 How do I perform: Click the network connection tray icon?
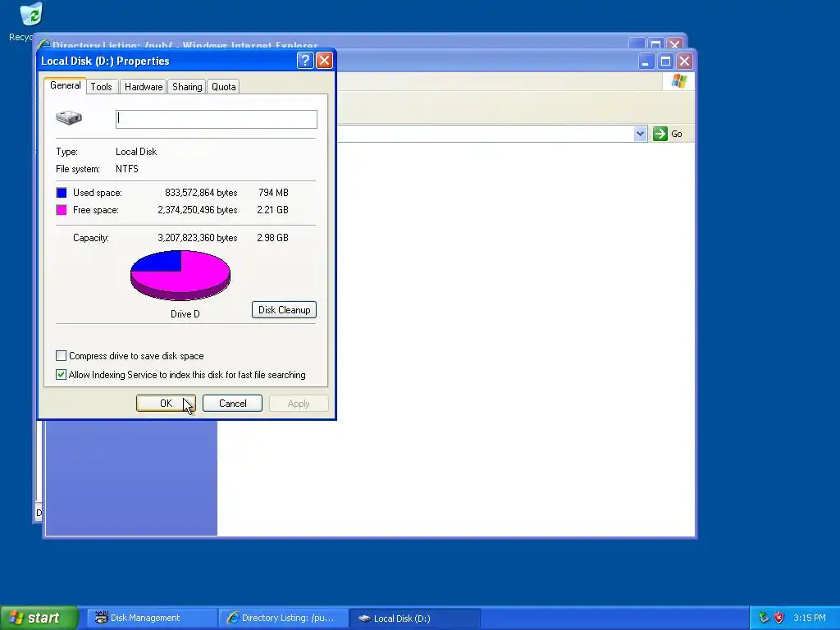(764, 619)
